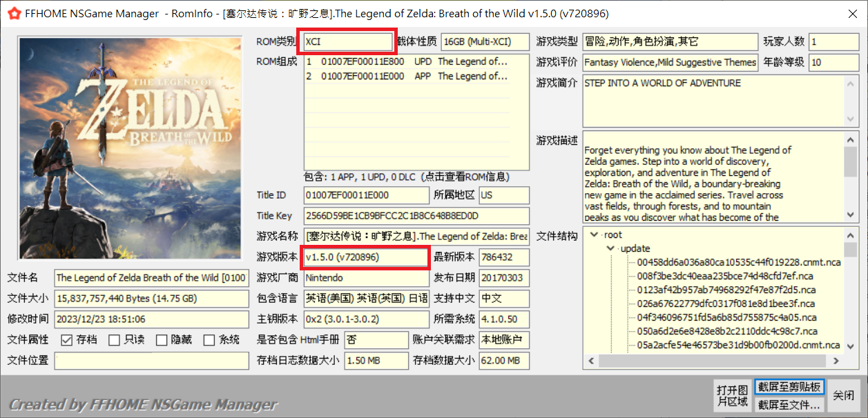This screenshot has width=868, height=418.
Task: Click the 支持中文 field
Action: click(x=504, y=299)
